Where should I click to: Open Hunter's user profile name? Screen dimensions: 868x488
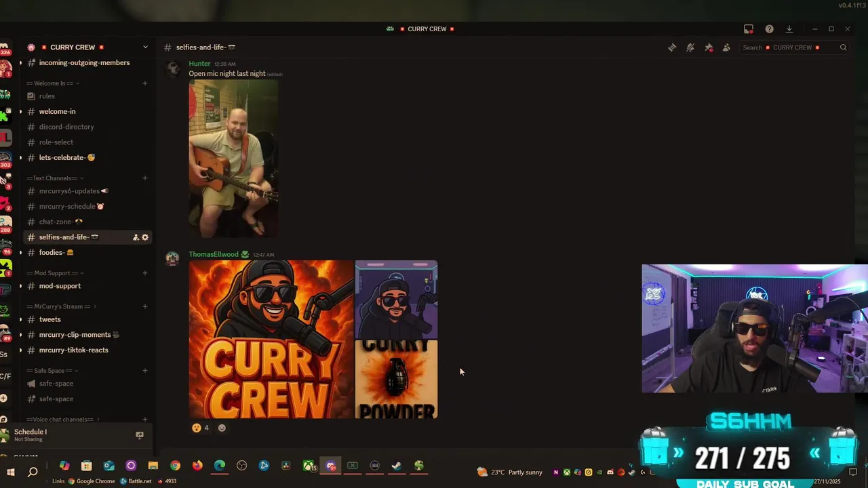199,64
